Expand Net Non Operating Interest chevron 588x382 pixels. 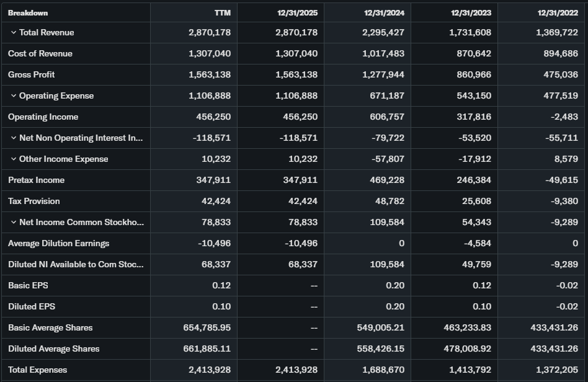pos(13,138)
